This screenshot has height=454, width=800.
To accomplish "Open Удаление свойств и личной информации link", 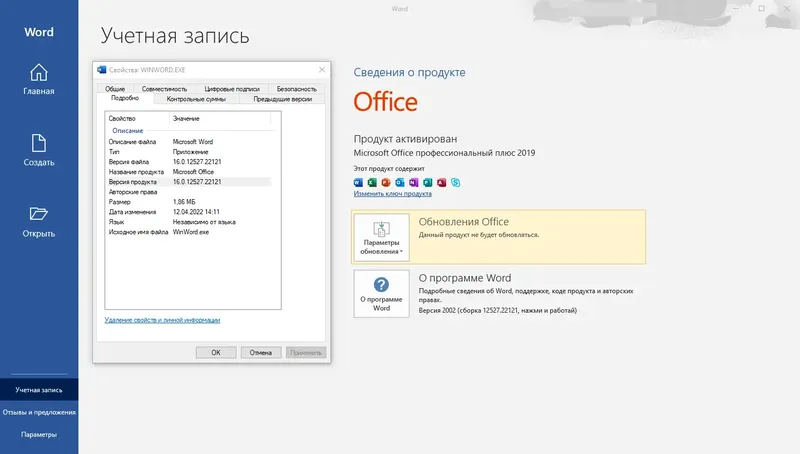I will [x=162, y=320].
